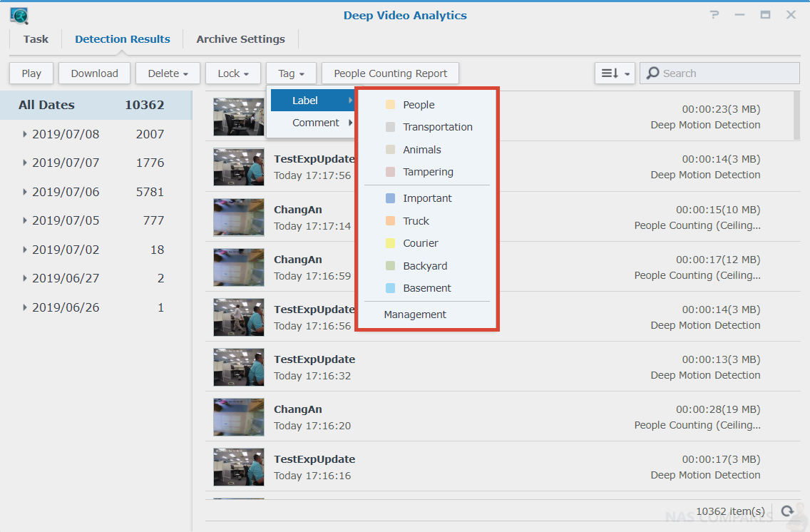Open the help question mark icon
This screenshot has height=532, width=810.
click(x=714, y=15)
